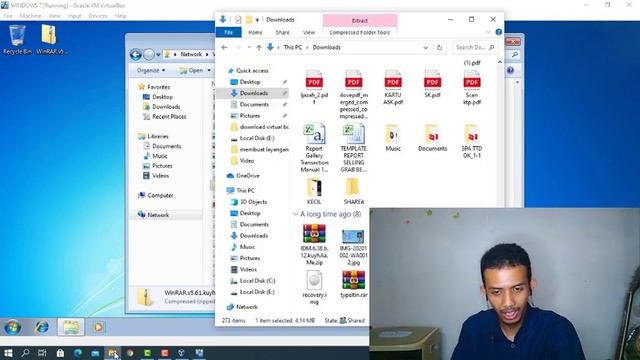This screenshot has width=640, height=360.
Task: Select This PC in navigation pane
Action: [x=245, y=190]
